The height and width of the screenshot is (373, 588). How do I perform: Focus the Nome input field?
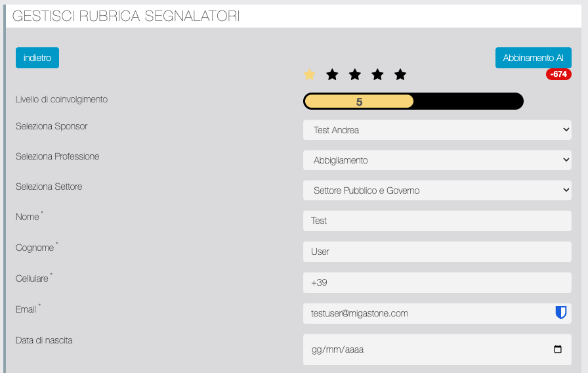point(437,221)
